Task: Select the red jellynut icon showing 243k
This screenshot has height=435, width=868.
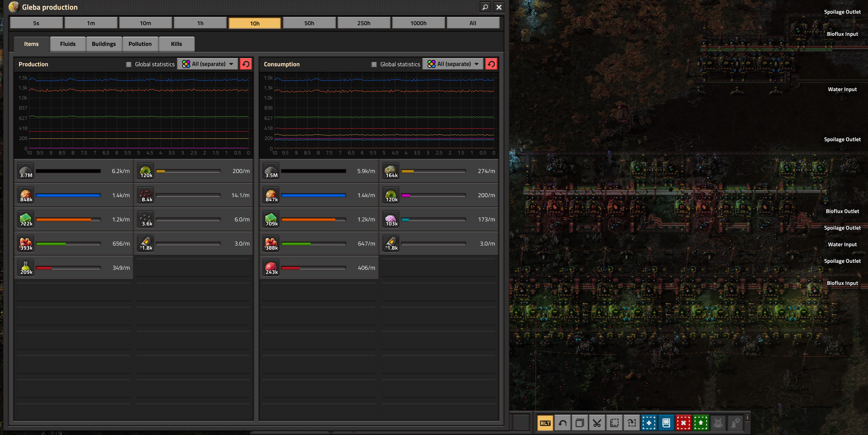Action: 271,268
